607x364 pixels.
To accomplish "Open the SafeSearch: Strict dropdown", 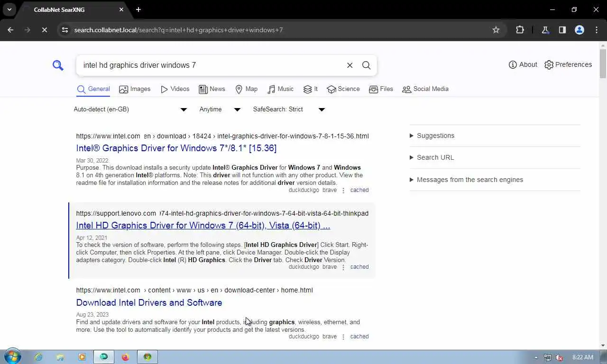I will click(289, 109).
